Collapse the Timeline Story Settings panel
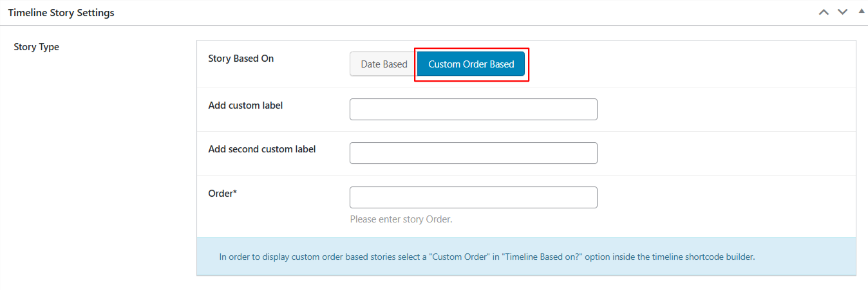Screen dimensions: 868x290 862,12
